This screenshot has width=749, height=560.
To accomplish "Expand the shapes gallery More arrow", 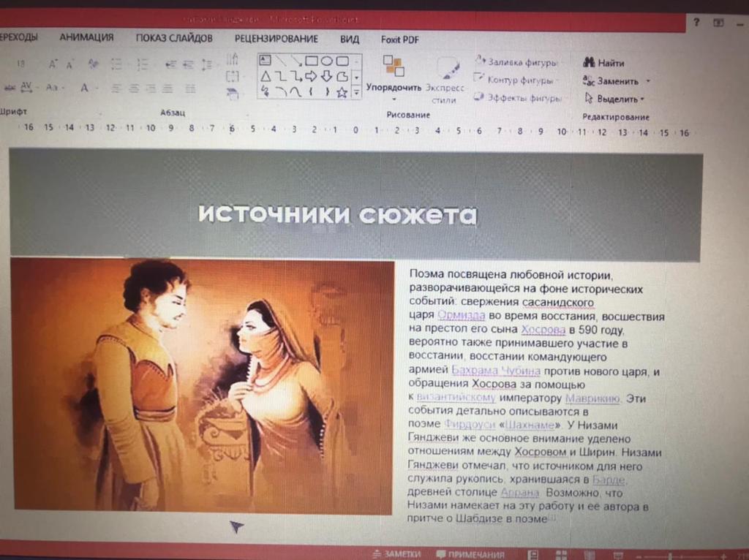I will coord(356,92).
